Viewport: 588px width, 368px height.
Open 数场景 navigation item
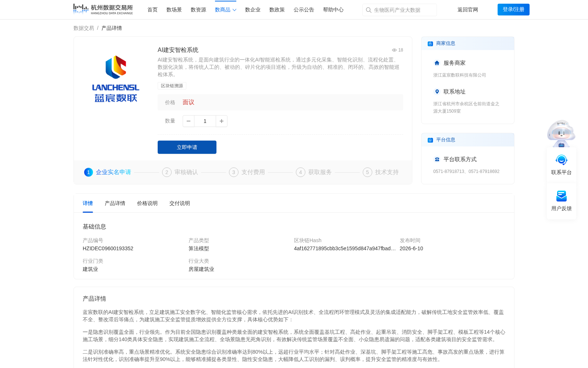[x=174, y=10]
